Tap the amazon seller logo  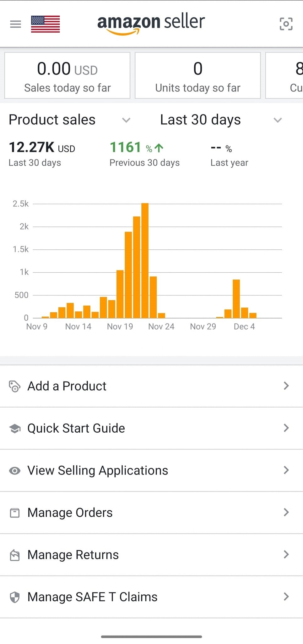point(151,24)
